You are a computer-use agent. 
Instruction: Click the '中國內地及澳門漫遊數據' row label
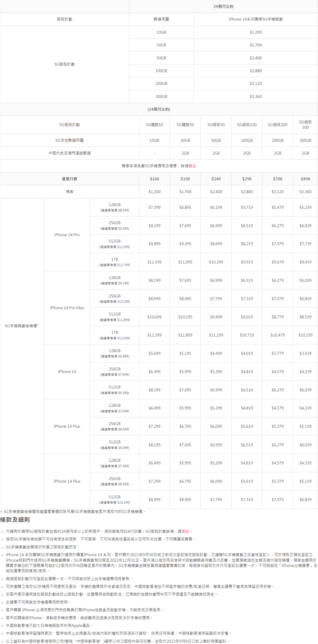[x=69, y=153]
